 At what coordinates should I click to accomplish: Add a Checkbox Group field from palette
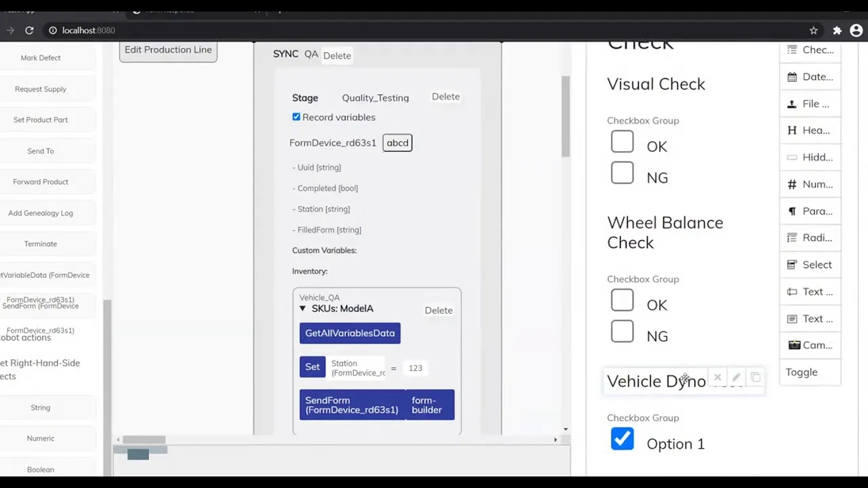pyautogui.click(x=810, y=50)
